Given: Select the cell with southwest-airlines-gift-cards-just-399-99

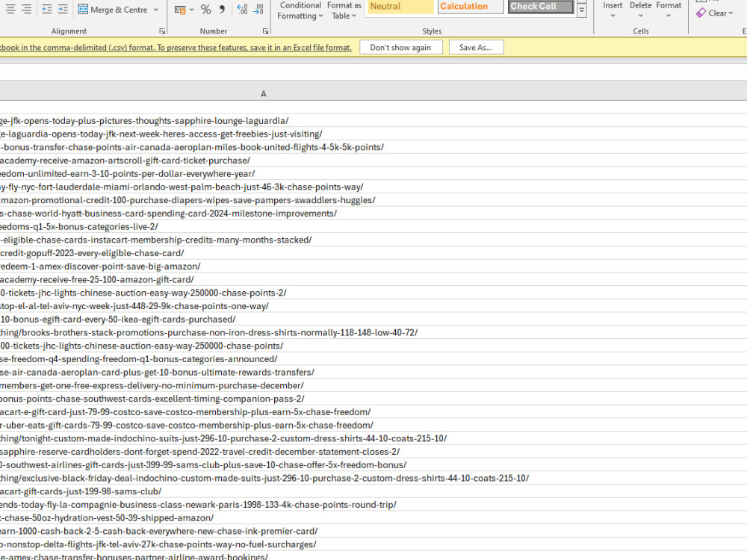Looking at the screenshot, I should tap(373, 465).
